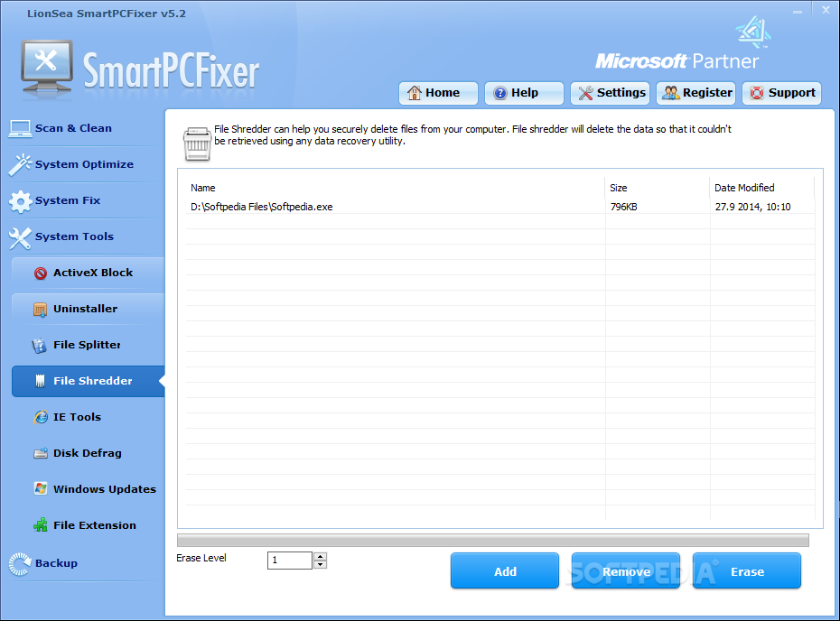Open the File Splitter tool
Image resolution: width=840 pixels, height=621 pixels.
pyautogui.click(x=88, y=345)
